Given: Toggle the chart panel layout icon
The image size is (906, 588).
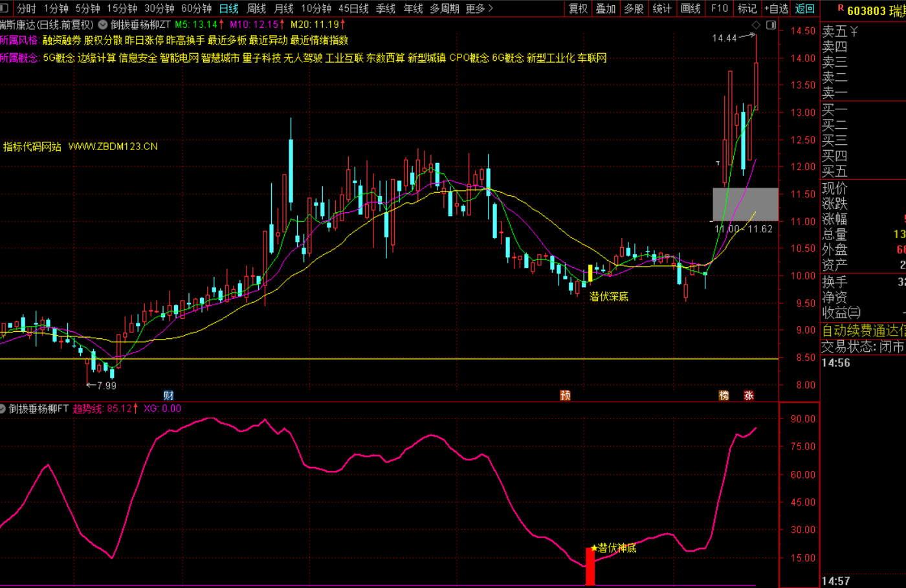Looking at the screenshot, I should point(771,25).
